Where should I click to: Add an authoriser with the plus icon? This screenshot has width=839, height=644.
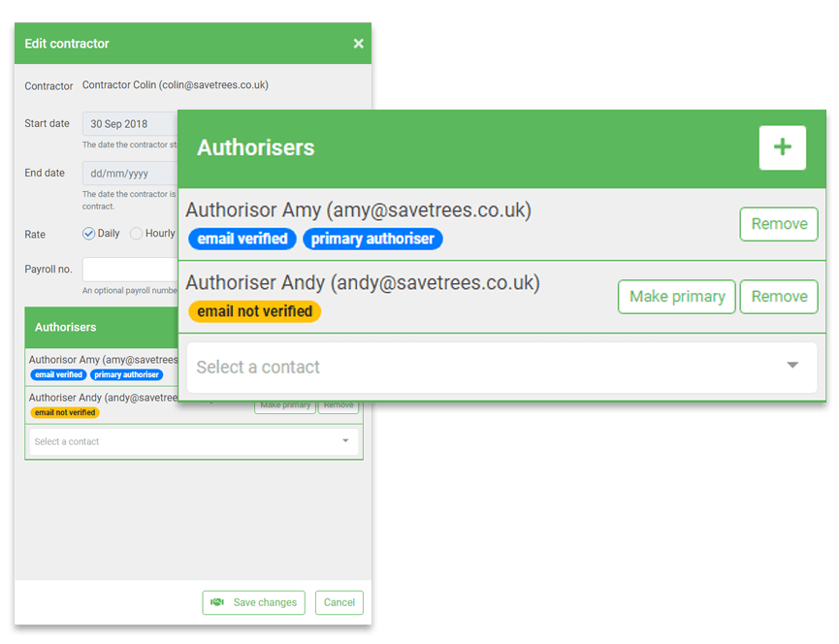point(783,147)
